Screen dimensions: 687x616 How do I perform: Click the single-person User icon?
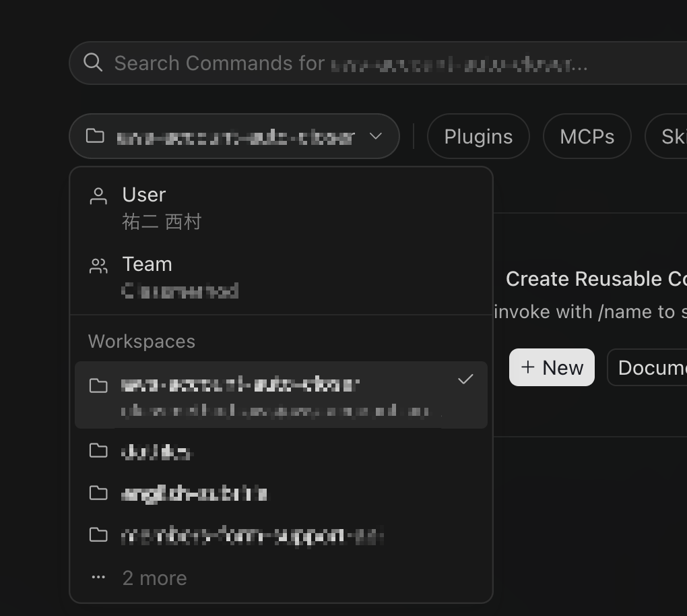coord(98,196)
